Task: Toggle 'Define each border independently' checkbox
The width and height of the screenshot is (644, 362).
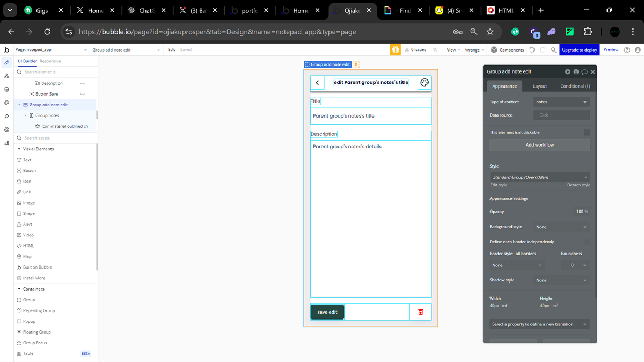Action: [587, 242]
